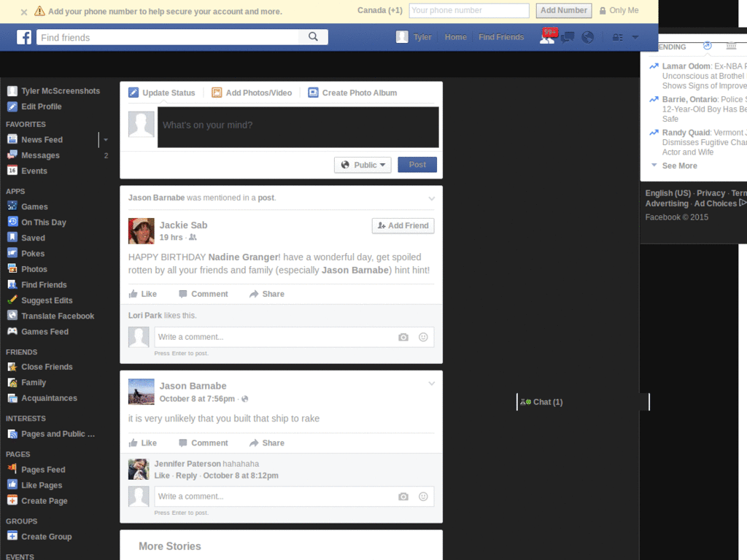Open Canada (+1) country code selector
This screenshot has height=560, width=747.
click(379, 10)
